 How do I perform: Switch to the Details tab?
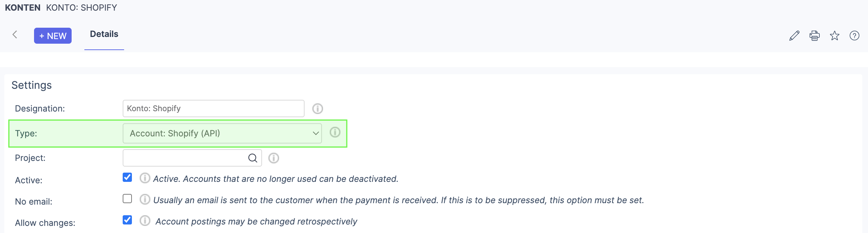point(104,34)
